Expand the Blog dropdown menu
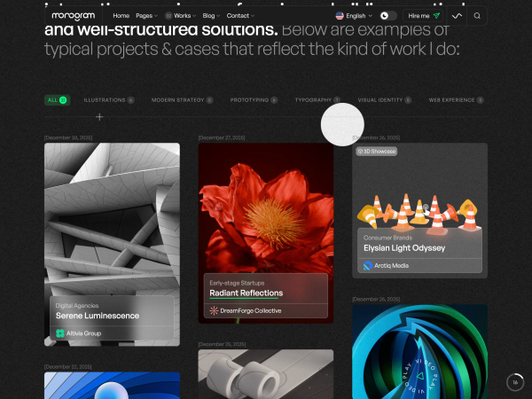 (211, 16)
